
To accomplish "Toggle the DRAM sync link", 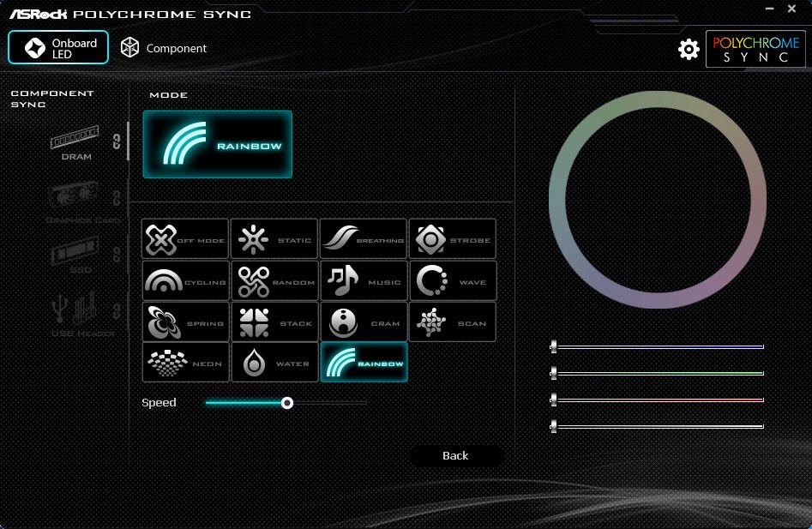I will (117, 141).
